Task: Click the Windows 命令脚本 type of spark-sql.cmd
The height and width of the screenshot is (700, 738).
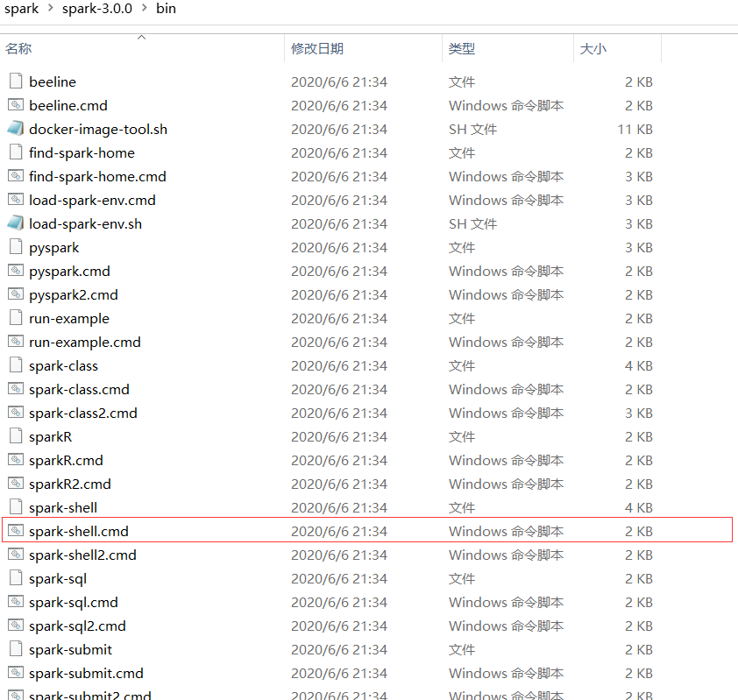Action: [506, 602]
